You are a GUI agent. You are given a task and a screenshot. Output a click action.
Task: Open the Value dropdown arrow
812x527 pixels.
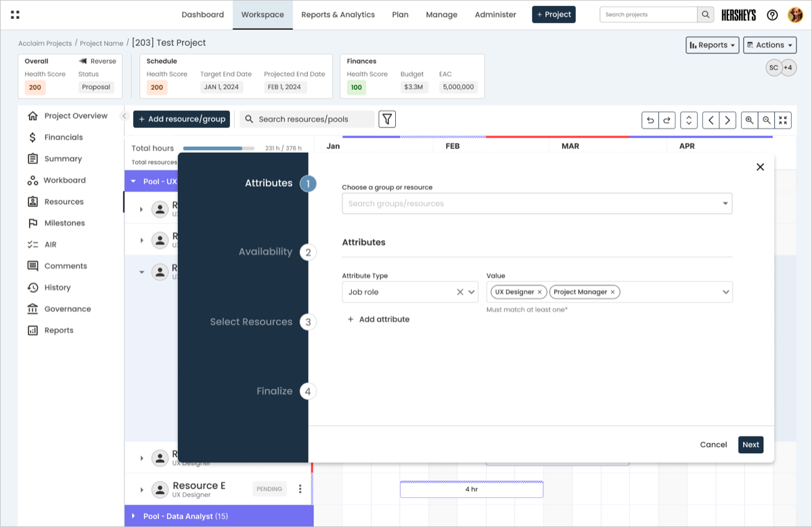[x=725, y=292]
